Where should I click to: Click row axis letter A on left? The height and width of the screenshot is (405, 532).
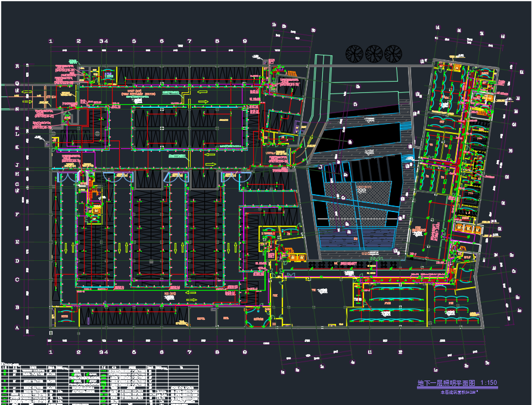(17, 328)
